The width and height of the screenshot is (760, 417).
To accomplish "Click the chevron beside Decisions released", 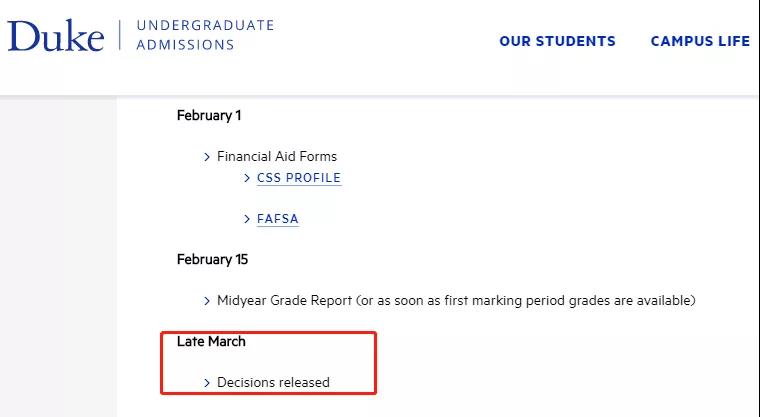I will [x=207, y=382].
